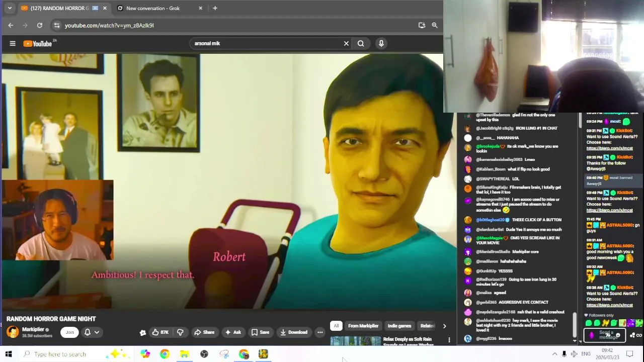Switch the ENG input language indicator
The width and height of the screenshot is (644, 362).
point(586,354)
